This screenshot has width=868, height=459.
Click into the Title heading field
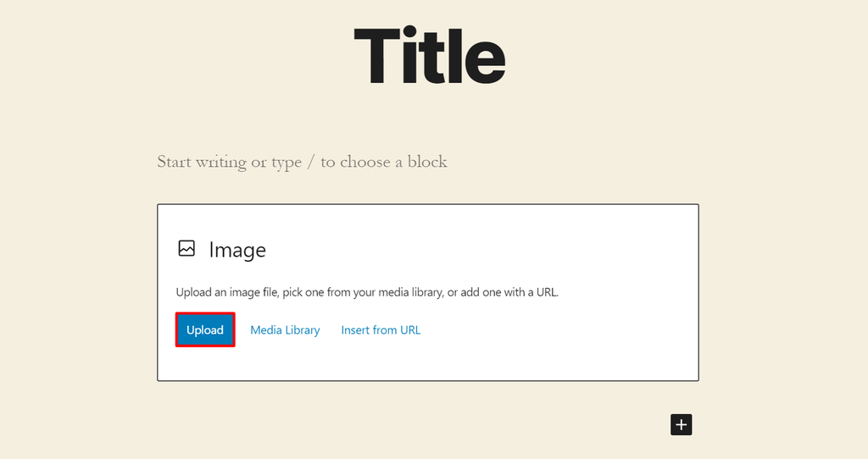point(429,55)
